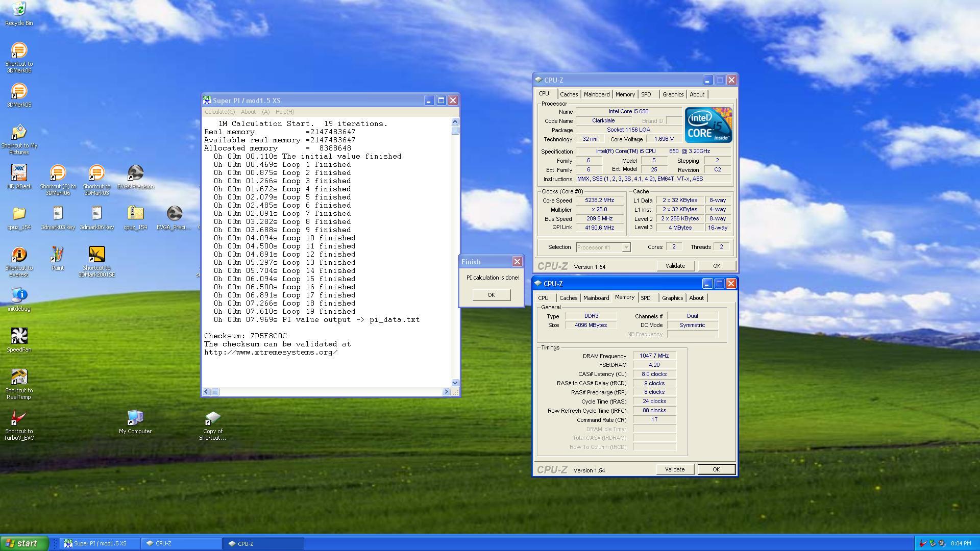This screenshot has height=551, width=980.
Task: Click Validate button in upper CPU-Z window
Action: (x=675, y=266)
